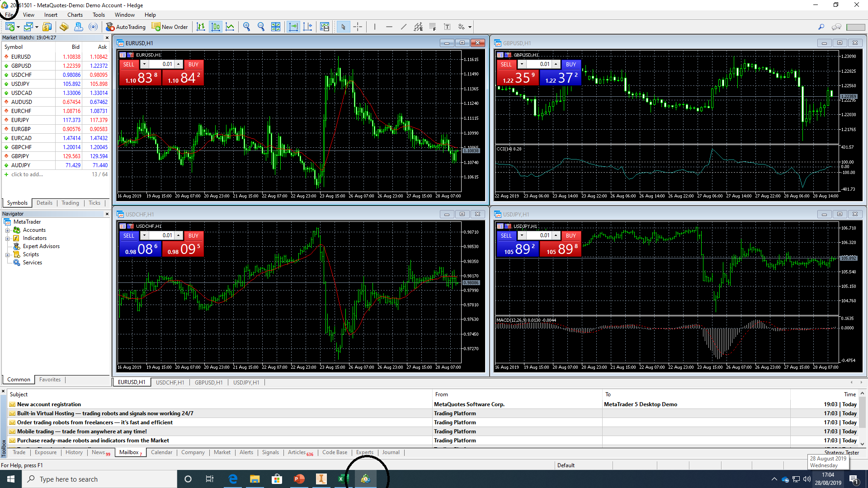Select AUDUSD row in Market Watch
868x488 pixels.
(56, 102)
